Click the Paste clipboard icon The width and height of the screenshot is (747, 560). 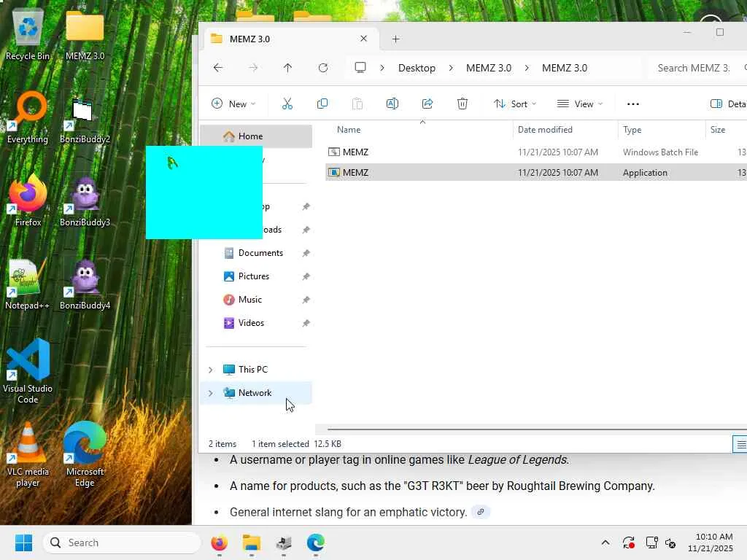point(357,104)
